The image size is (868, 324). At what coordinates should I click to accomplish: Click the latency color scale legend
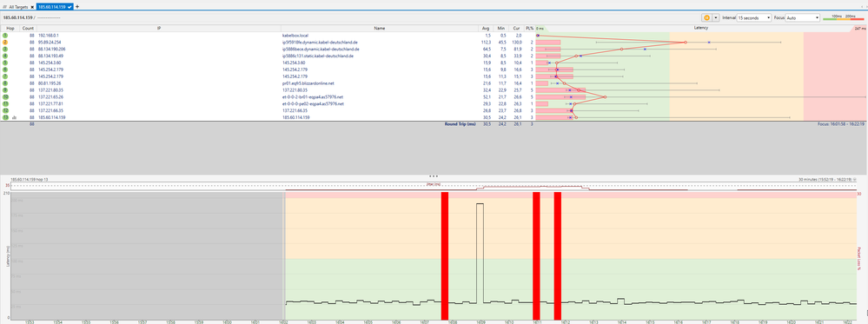tap(844, 17)
